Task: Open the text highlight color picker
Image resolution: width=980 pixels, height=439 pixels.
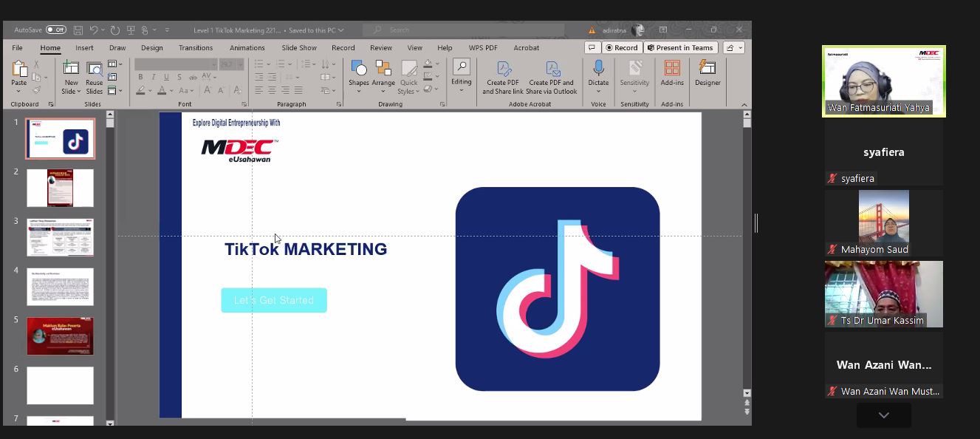Action: pos(143,90)
